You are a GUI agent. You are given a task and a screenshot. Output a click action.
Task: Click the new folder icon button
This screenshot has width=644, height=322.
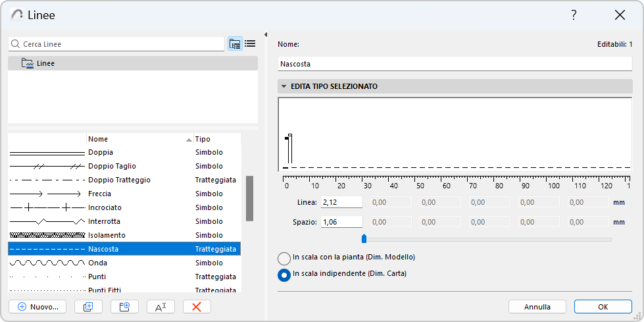[124, 307]
